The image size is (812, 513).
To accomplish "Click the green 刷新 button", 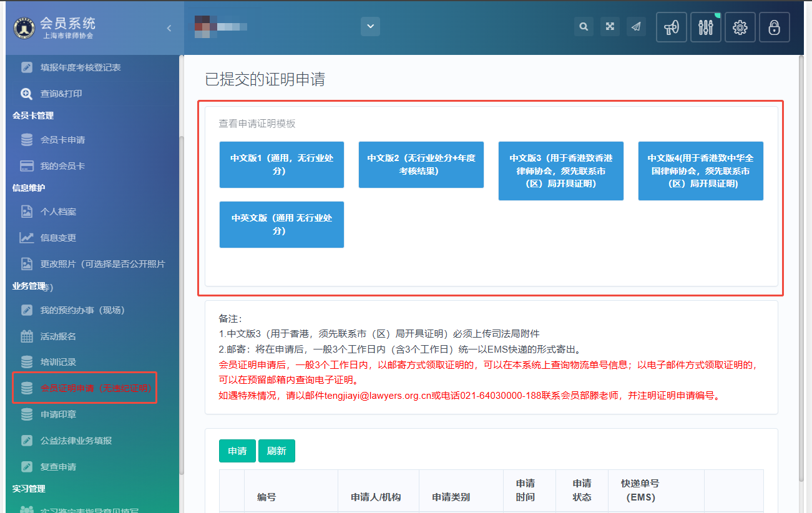I will click(x=276, y=451).
